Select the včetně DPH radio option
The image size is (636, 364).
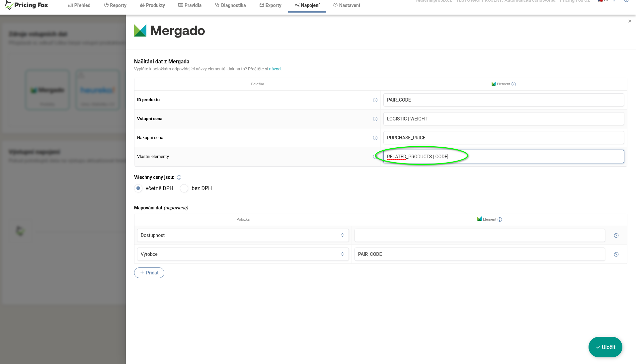(x=138, y=188)
